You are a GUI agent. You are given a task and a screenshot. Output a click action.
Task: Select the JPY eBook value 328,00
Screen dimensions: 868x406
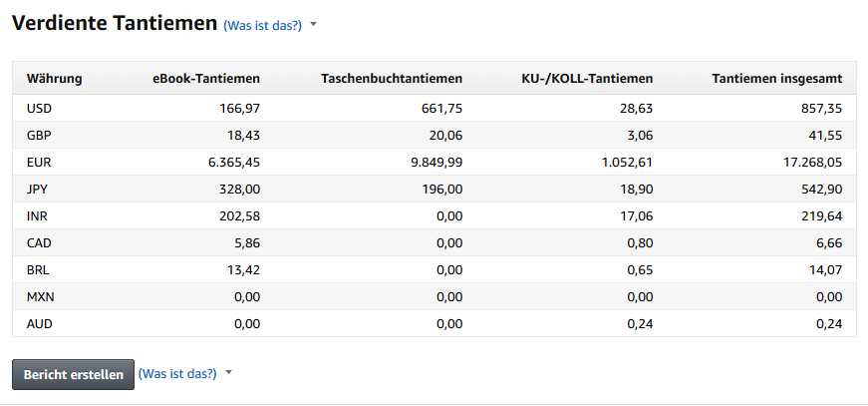pyautogui.click(x=239, y=188)
